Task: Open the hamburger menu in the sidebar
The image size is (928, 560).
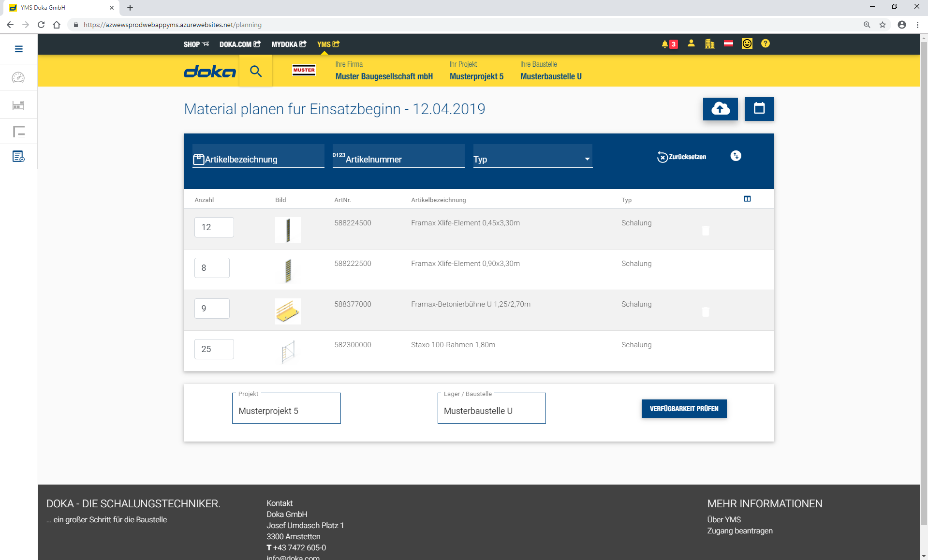Action: (19, 49)
